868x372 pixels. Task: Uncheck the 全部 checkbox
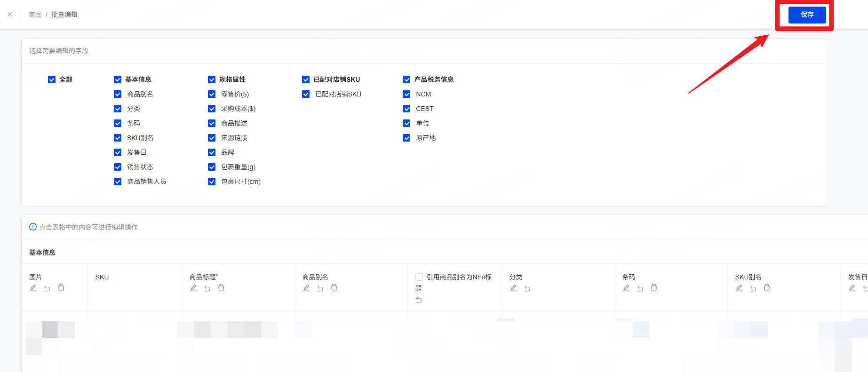pos(52,79)
